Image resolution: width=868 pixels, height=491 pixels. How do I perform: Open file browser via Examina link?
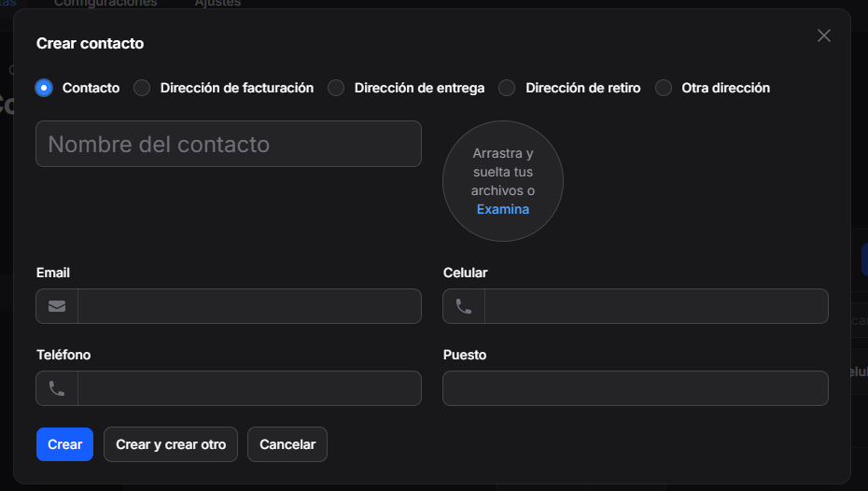503,209
